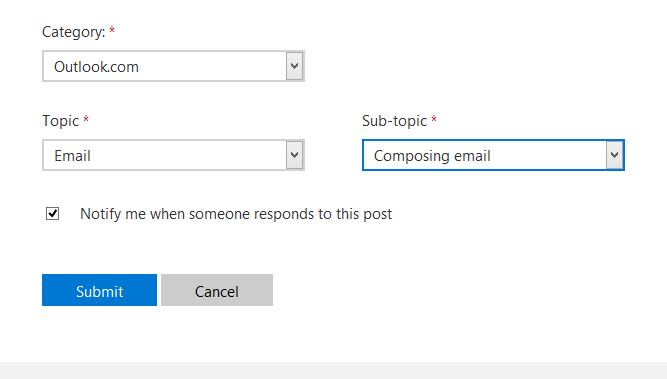Click the Topic field label
667x379 pixels.
coord(60,121)
